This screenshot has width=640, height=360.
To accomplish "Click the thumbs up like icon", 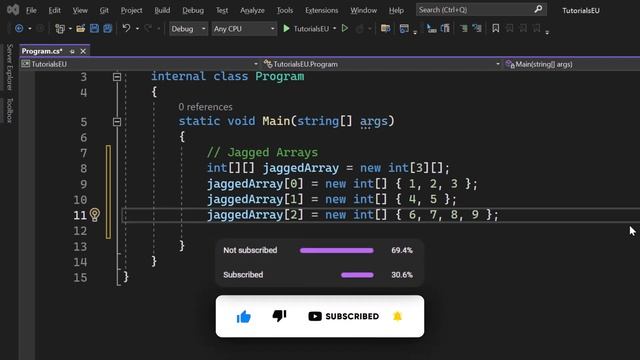I will [x=244, y=316].
